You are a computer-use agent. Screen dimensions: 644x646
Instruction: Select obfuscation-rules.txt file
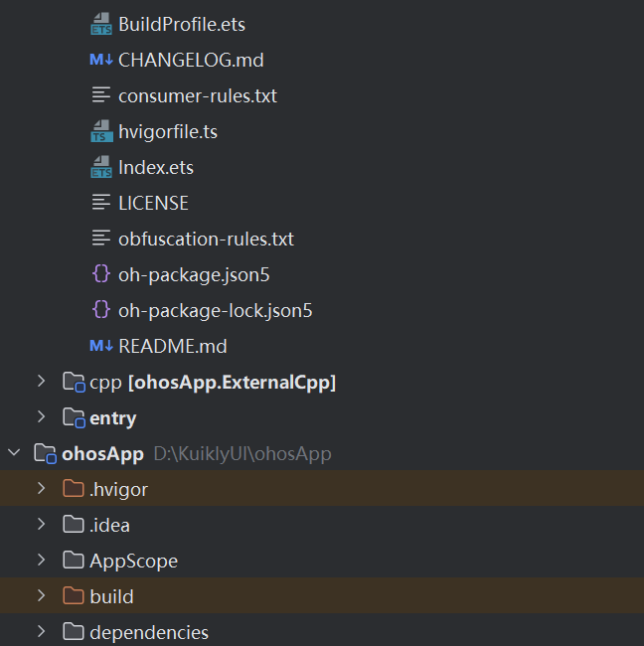[x=207, y=239]
